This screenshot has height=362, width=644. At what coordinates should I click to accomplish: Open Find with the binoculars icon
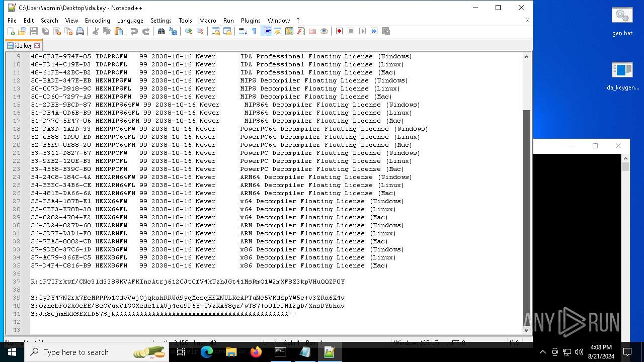coord(162,31)
